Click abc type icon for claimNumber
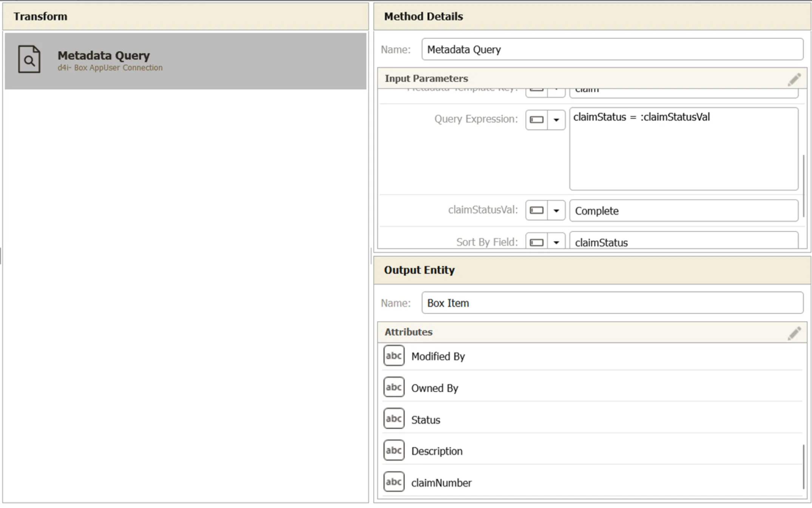The image size is (812, 508). pos(394,482)
